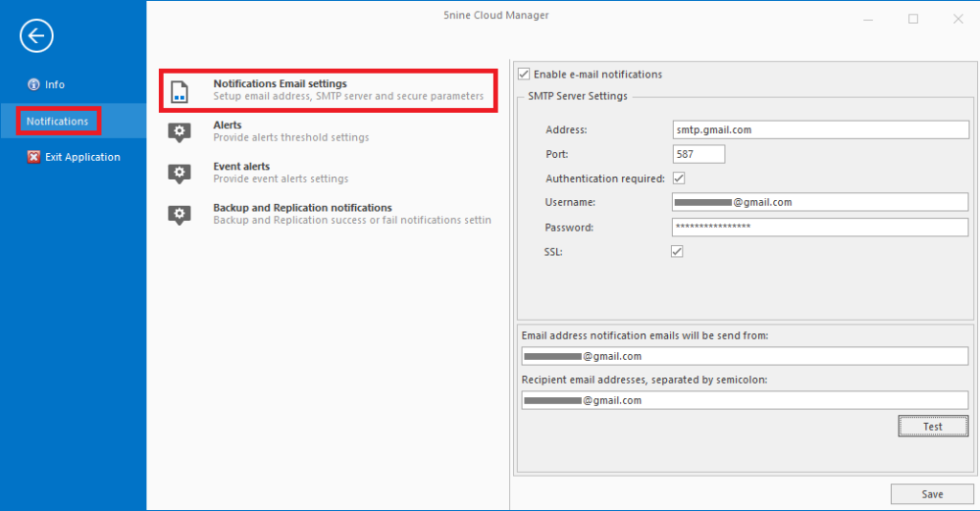The width and height of the screenshot is (980, 511).
Task: Click the red Exit Application icon
Action: point(33,157)
